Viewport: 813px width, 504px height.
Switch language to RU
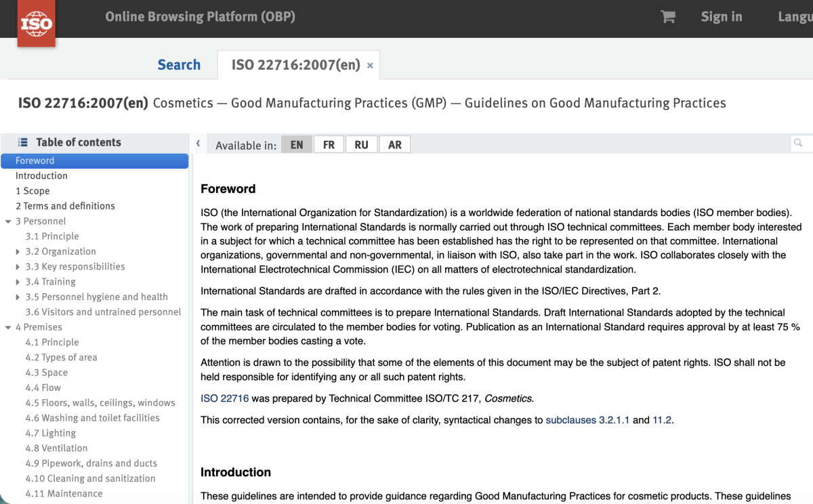click(361, 145)
